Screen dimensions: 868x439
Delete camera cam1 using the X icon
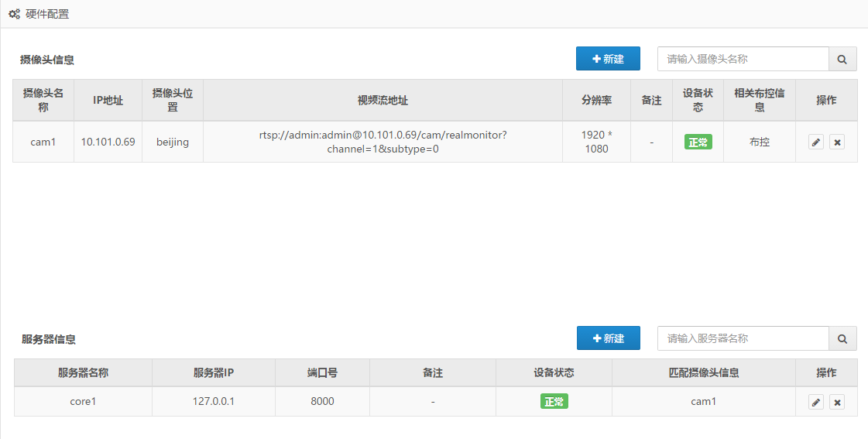tap(837, 142)
